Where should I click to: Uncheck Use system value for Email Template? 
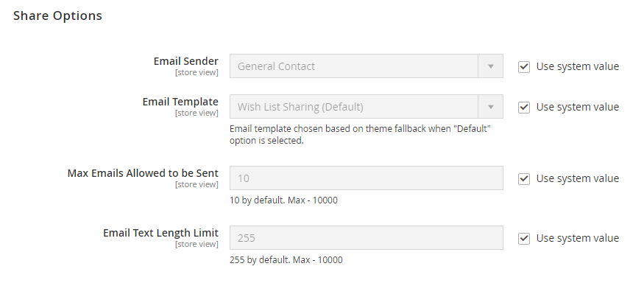[x=523, y=108]
